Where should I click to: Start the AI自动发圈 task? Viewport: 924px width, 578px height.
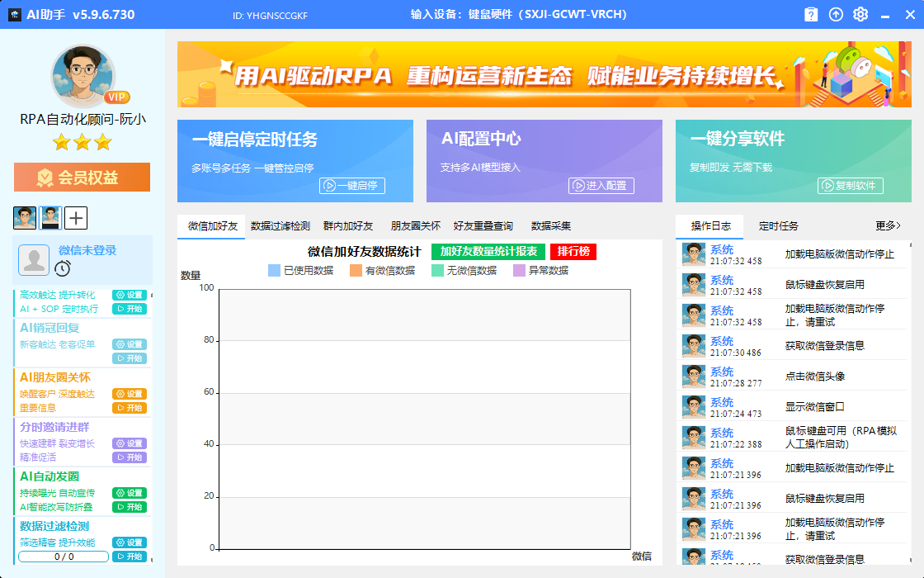coord(129,507)
